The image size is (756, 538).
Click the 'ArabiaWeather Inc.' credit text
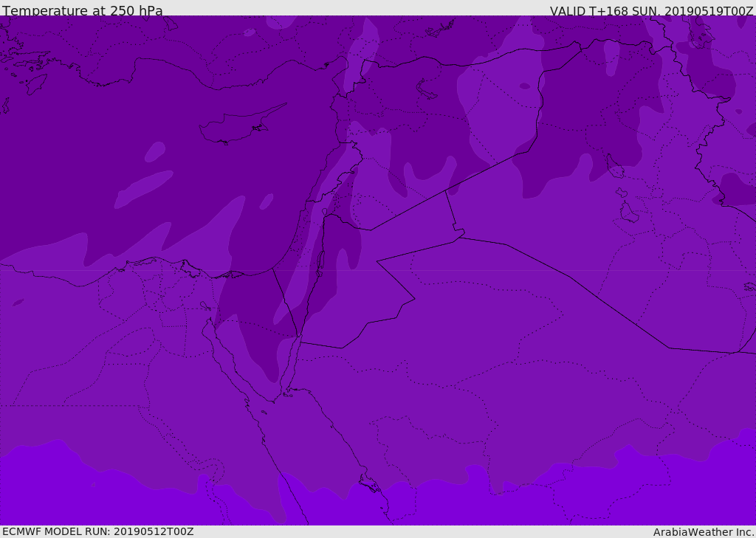703,532
